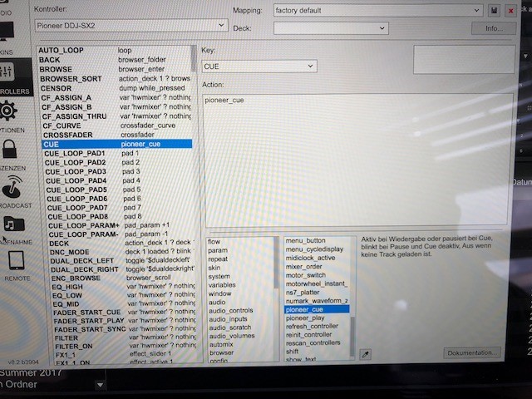532x399 pixels.
Task: Choose the audio_controls action category
Action: pos(231,310)
